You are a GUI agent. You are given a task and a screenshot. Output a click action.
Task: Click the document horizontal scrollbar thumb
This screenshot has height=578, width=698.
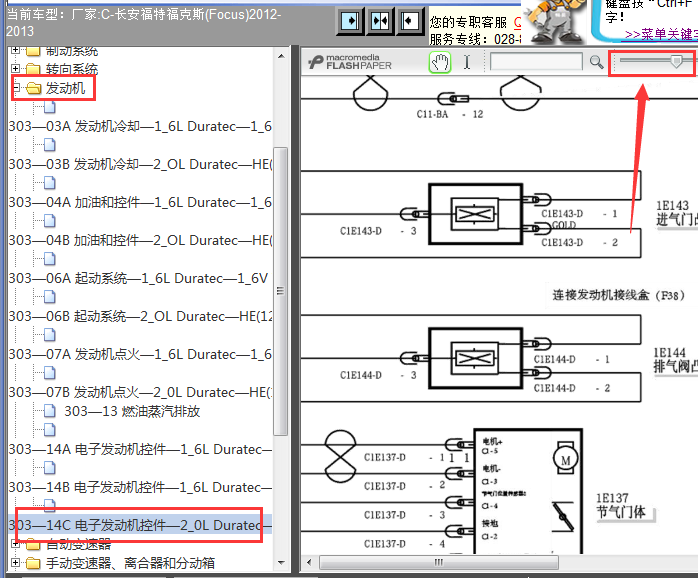tap(439, 562)
